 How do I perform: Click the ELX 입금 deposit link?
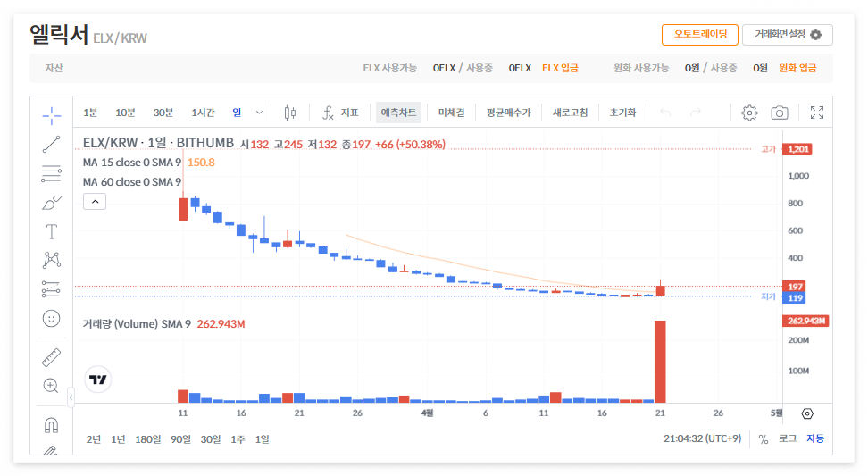pos(560,68)
